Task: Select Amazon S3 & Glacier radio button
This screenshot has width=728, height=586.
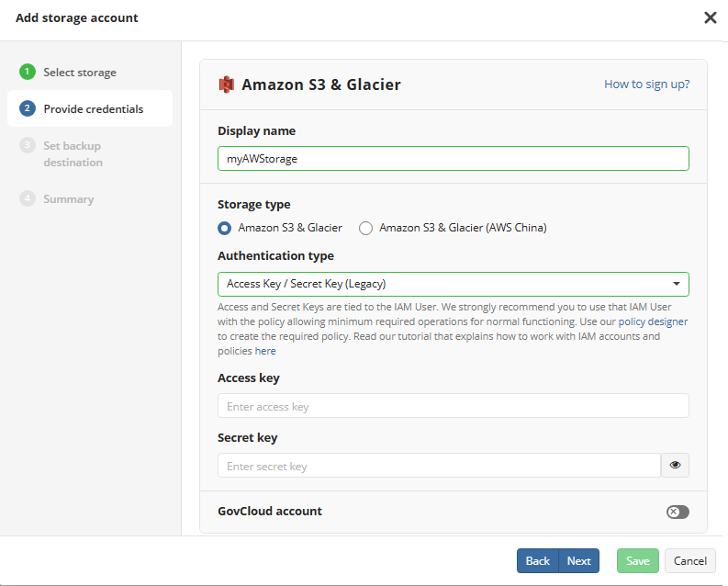Action: click(225, 228)
